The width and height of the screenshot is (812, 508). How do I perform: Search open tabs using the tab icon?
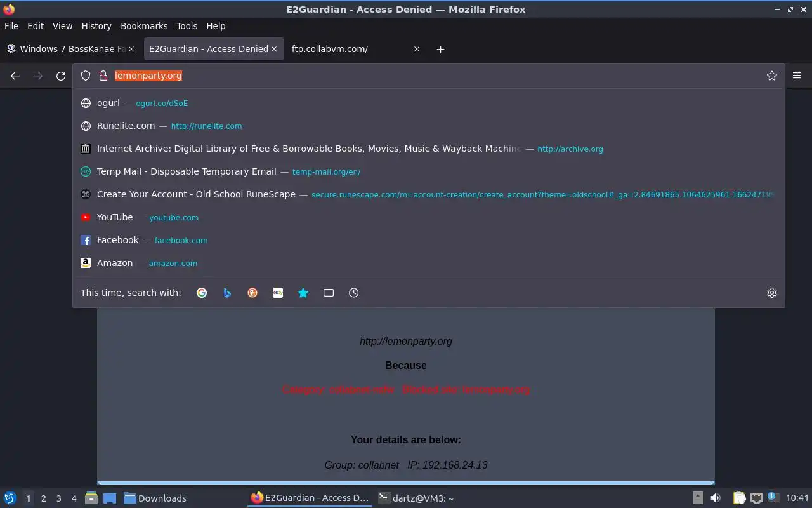coord(329,293)
